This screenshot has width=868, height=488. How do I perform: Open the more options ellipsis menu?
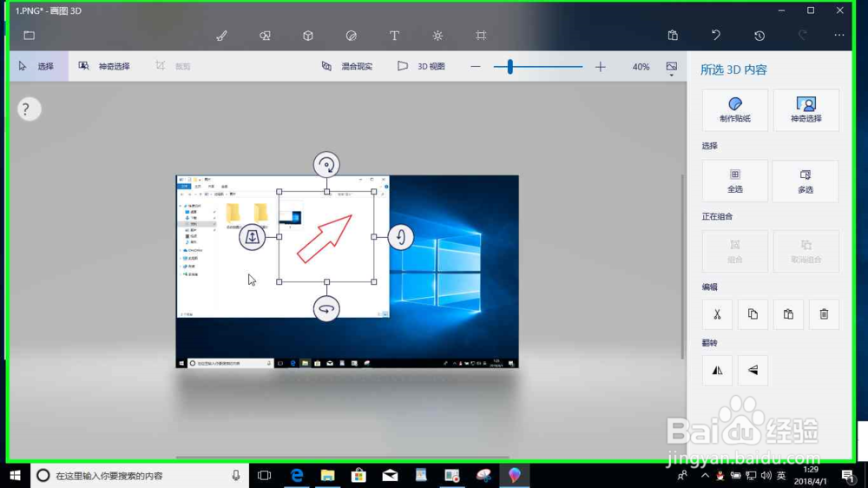[839, 36]
